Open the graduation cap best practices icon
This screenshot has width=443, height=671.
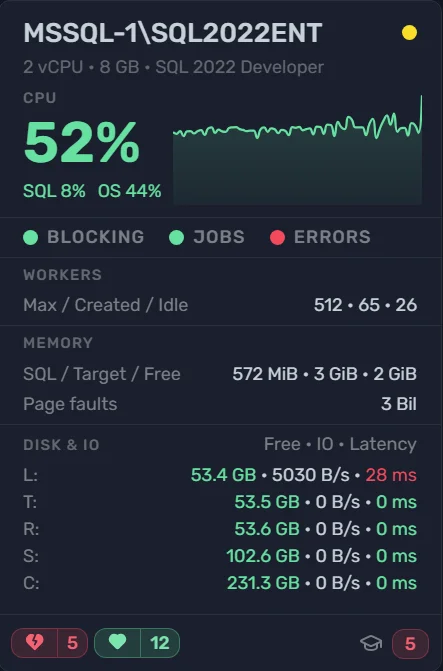click(x=371, y=643)
